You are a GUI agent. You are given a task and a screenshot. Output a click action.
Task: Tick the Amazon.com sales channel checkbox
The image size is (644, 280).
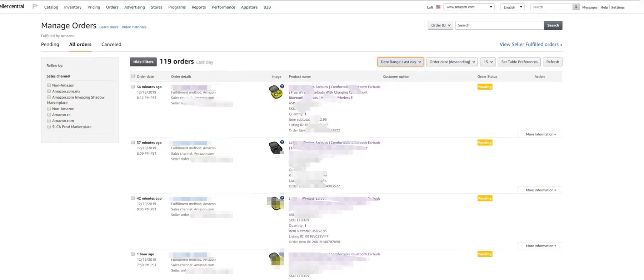tap(49, 121)
